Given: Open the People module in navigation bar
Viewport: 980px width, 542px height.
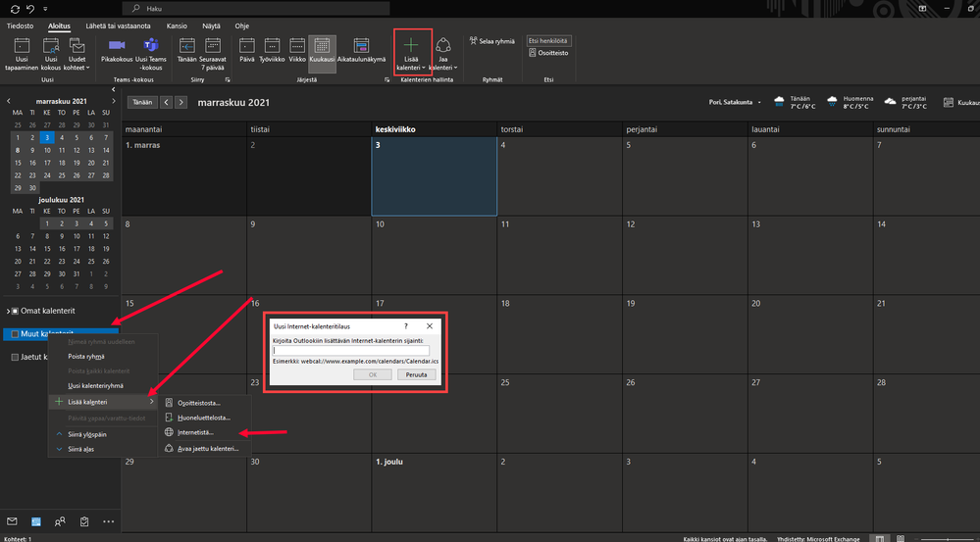Looking at the screenshot, I should pos(61,521).
